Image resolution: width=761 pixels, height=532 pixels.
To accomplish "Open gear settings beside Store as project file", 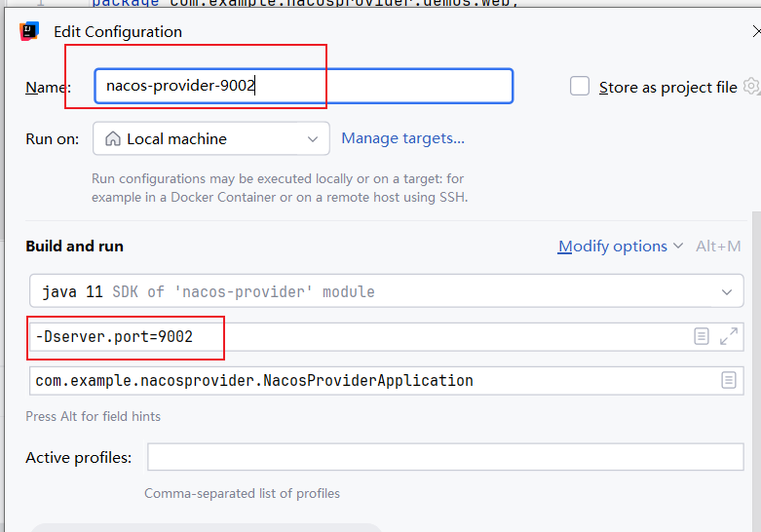I will 750,87.
